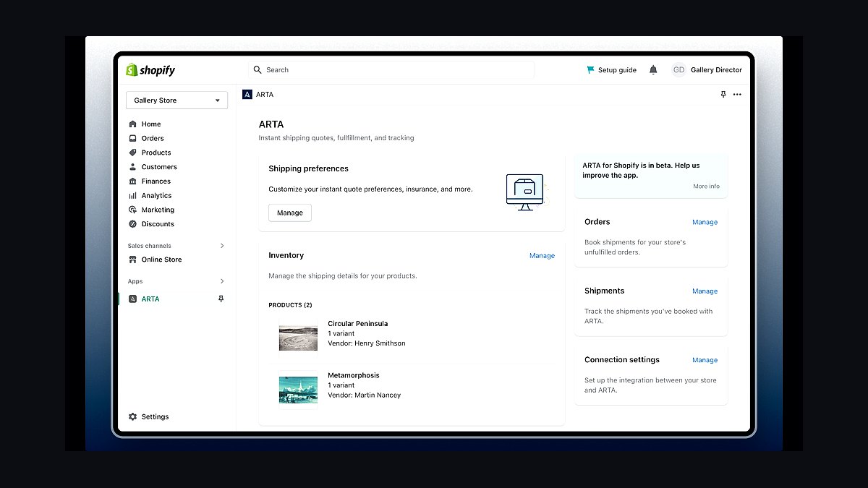Select ARTA app in sidebar
This screenshot has width=868, height=488.
click(150, 299)
